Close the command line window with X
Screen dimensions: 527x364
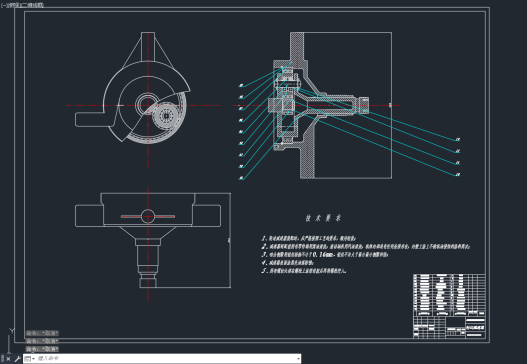[x=8, y=359]
